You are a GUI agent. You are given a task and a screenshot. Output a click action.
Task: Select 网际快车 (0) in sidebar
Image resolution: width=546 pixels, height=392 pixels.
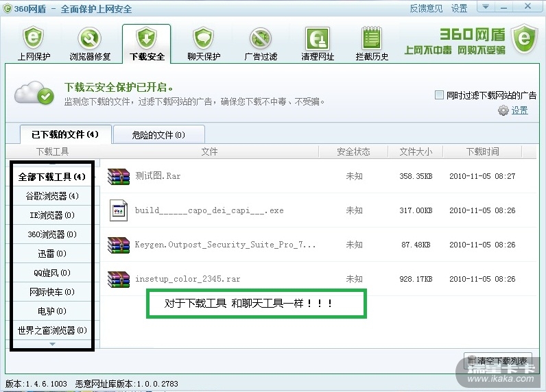52,292
